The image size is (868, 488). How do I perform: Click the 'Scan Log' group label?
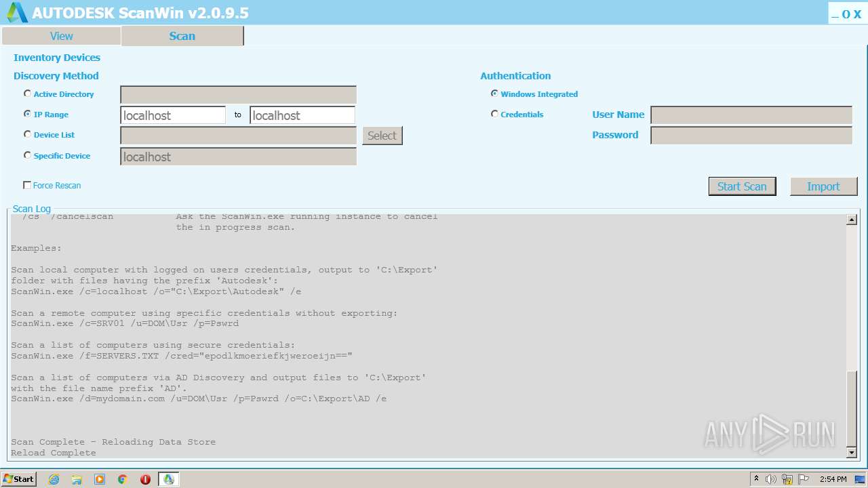click(32, 209)
